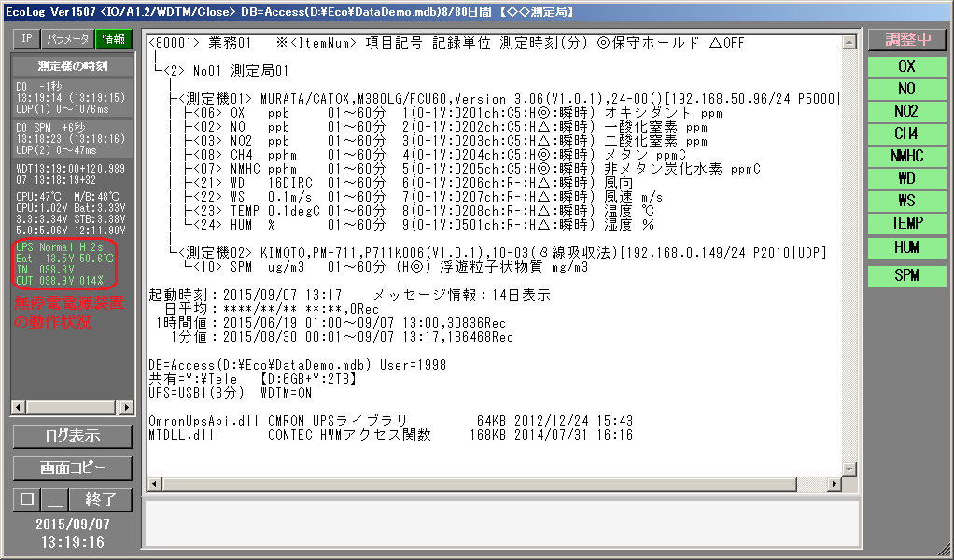Click the SPM channel button

click(x=905, y=276)
